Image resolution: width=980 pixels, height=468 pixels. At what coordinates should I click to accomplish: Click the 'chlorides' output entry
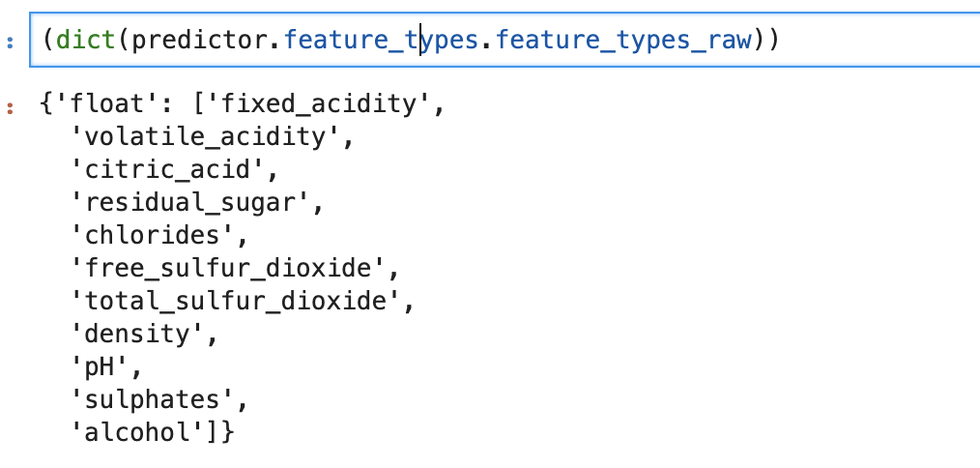click(153, 236)
